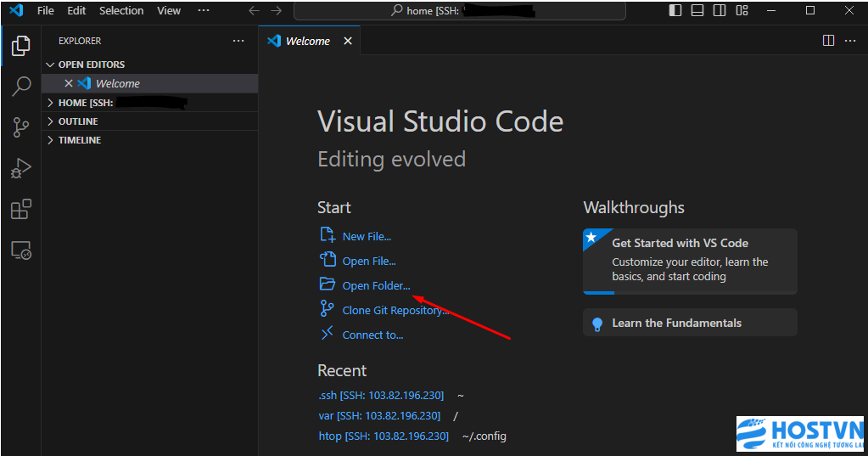Viewport: 868px width, 456px height.
Task: Open recent var [SSH: 103.82.196.230]
Action: (x=379, y=415)
